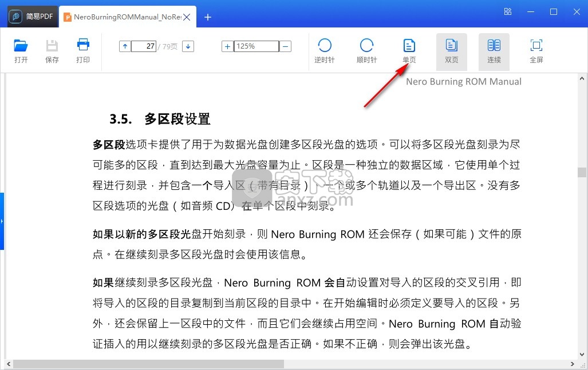
Task: Go to next page with down arrow
Action: click(188, 46)
